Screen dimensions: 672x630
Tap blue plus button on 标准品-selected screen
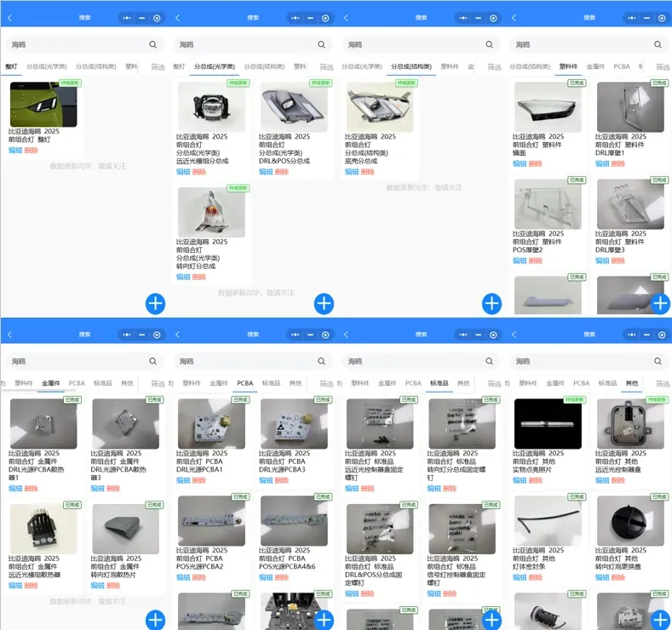[491, 620]
